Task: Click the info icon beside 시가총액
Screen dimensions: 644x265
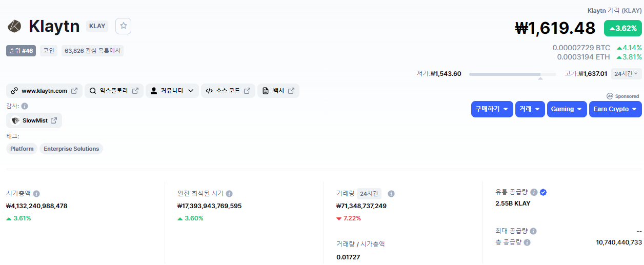Action: pos(36,194)
